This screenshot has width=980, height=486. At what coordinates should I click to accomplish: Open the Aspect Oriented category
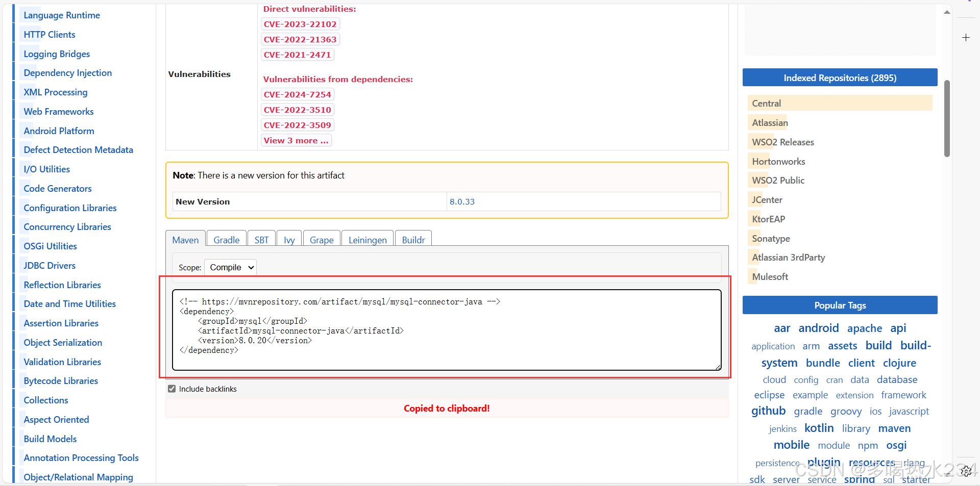[x=56, y=420]
